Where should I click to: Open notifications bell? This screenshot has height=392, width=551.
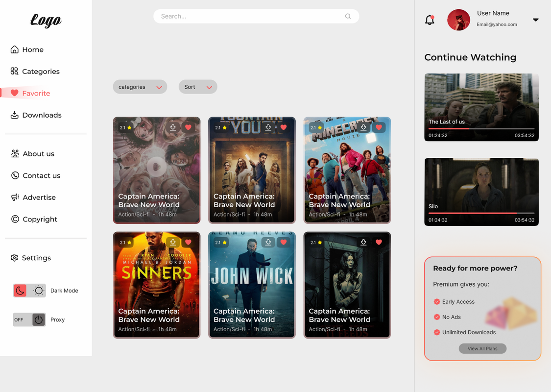point(430,20)
